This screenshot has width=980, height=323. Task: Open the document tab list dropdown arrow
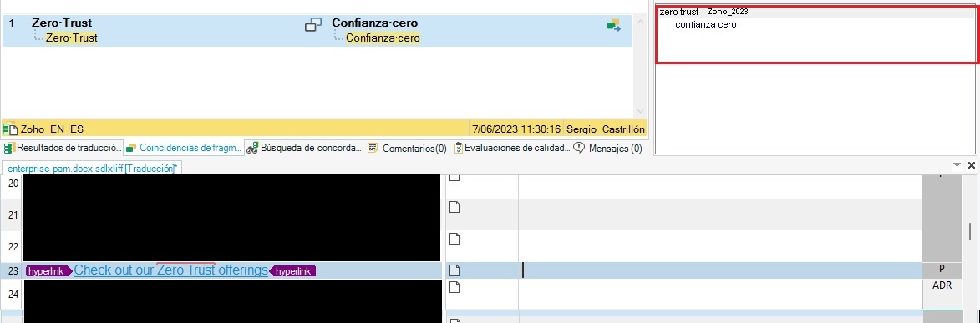[957, 165]
